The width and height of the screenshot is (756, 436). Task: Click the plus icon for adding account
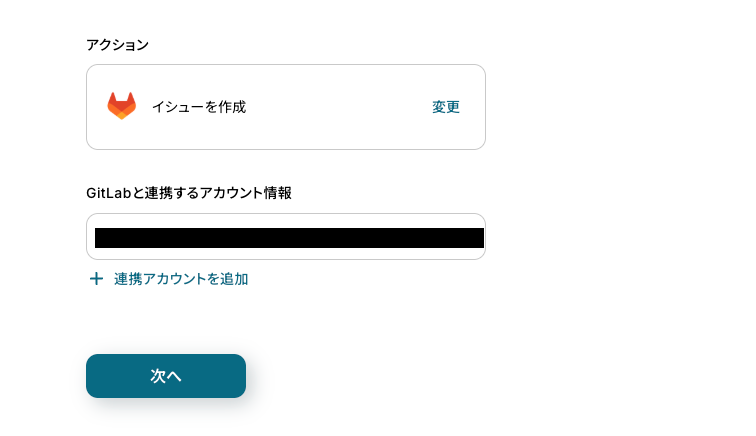point(96,279)
